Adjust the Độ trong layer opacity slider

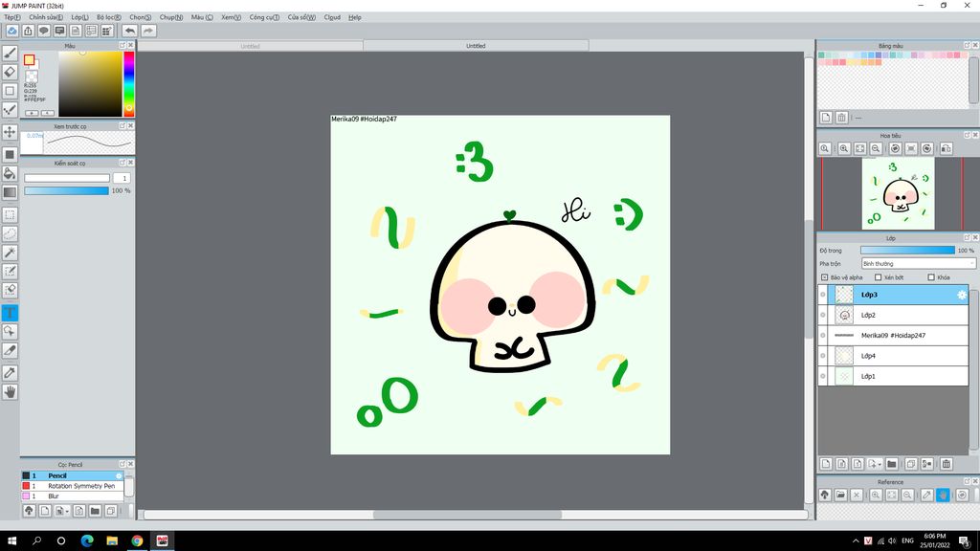pos(907,251)
